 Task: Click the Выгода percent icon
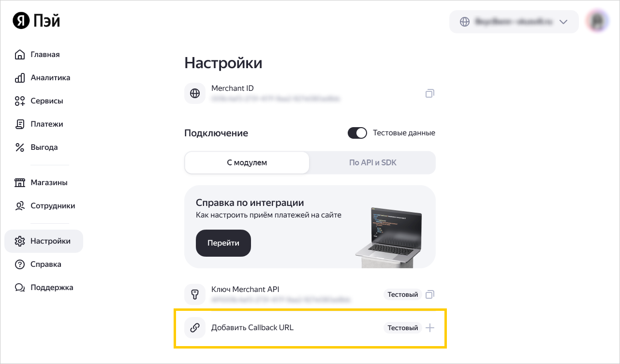[20, 147]
